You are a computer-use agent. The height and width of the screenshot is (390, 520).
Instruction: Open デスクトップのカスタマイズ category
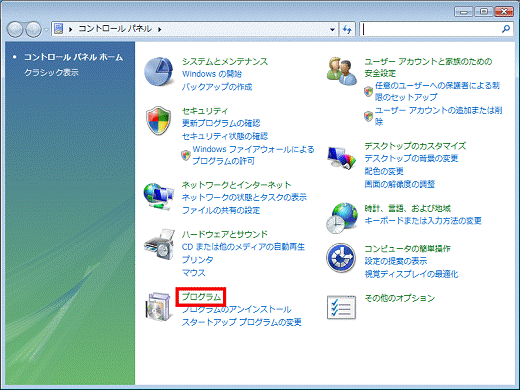[x=415, y=146]
